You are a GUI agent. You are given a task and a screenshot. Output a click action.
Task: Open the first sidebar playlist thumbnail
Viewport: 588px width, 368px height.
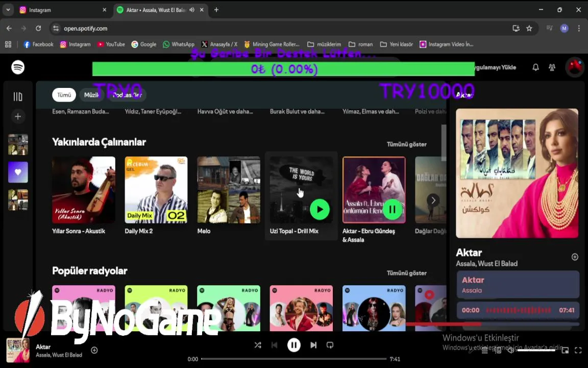(x=18, y=145)
